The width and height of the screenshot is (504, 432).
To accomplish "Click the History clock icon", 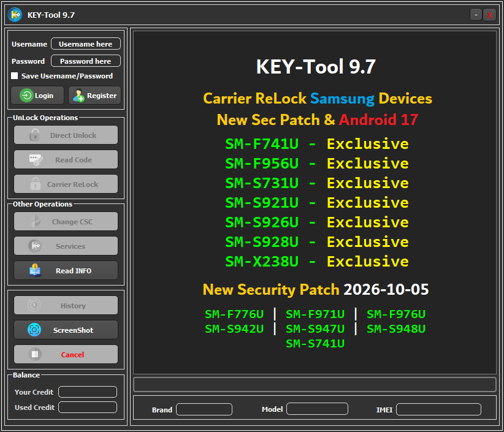I will [x=34, y=305].
